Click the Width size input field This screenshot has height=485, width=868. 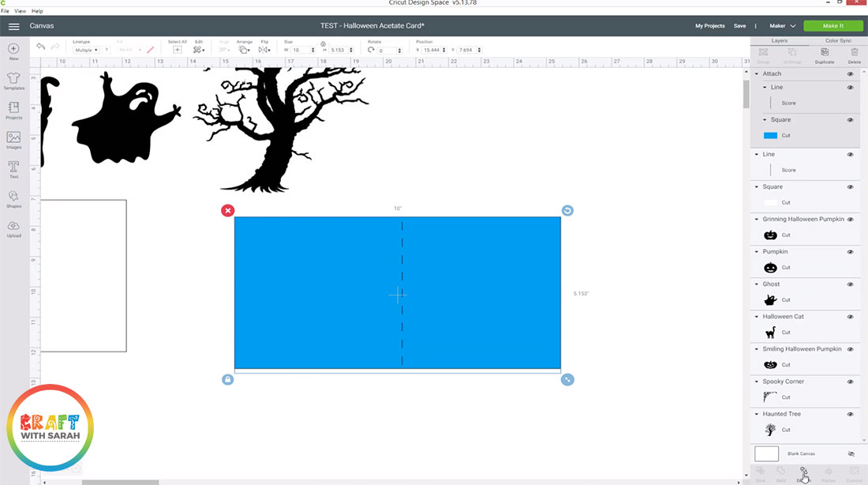pyautogui.click(x=302, y=50)
